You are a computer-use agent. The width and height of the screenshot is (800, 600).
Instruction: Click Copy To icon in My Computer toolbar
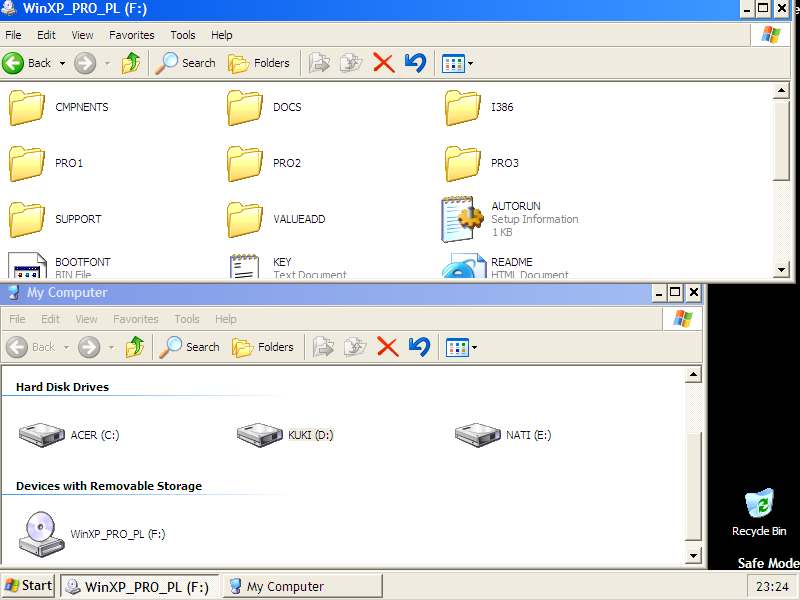coord(356,347)
